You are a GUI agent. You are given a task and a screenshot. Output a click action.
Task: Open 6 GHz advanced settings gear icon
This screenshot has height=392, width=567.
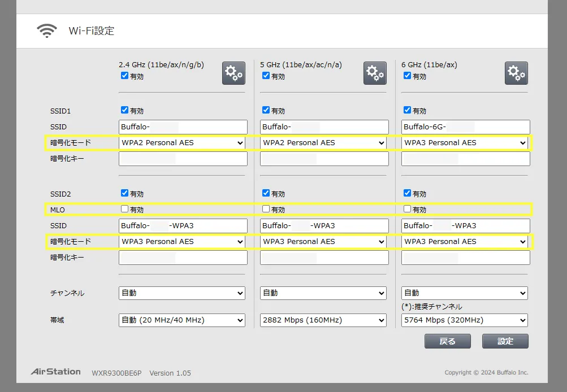[516, 73]
